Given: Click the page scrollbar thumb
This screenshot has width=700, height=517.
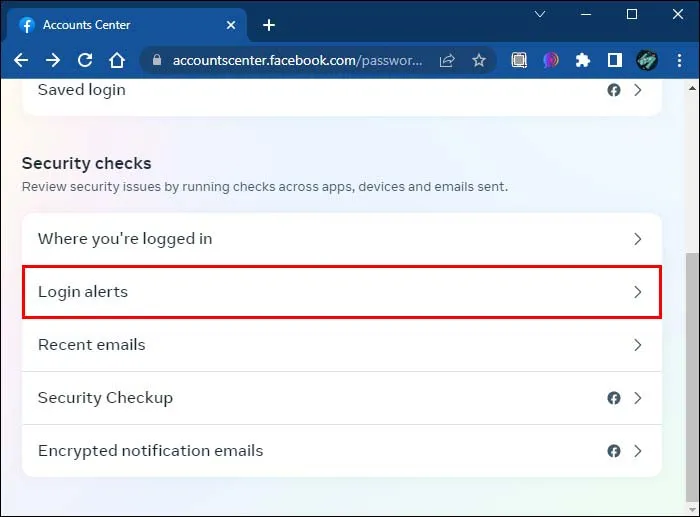Looking at the screenshot, I should [x=692, y=377].
